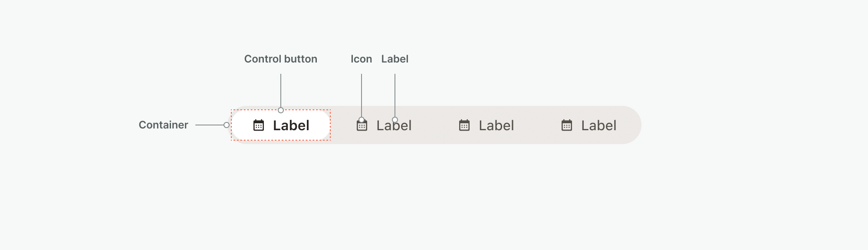Screen dimensions: 868x250
Task: Click the "Control button" annotation text
Action: coord(281,59)
